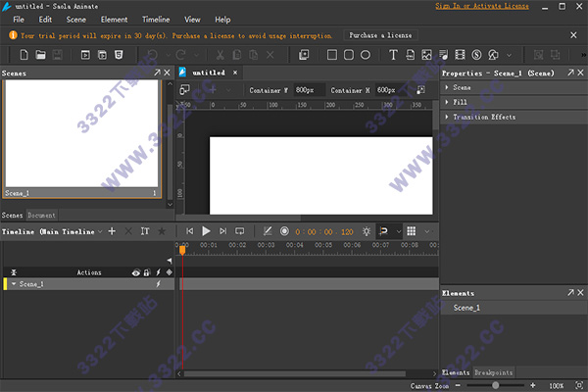588x392 pixels.
Task: Toggle timeline snapping magnet icon
Action: coord(383,231)
